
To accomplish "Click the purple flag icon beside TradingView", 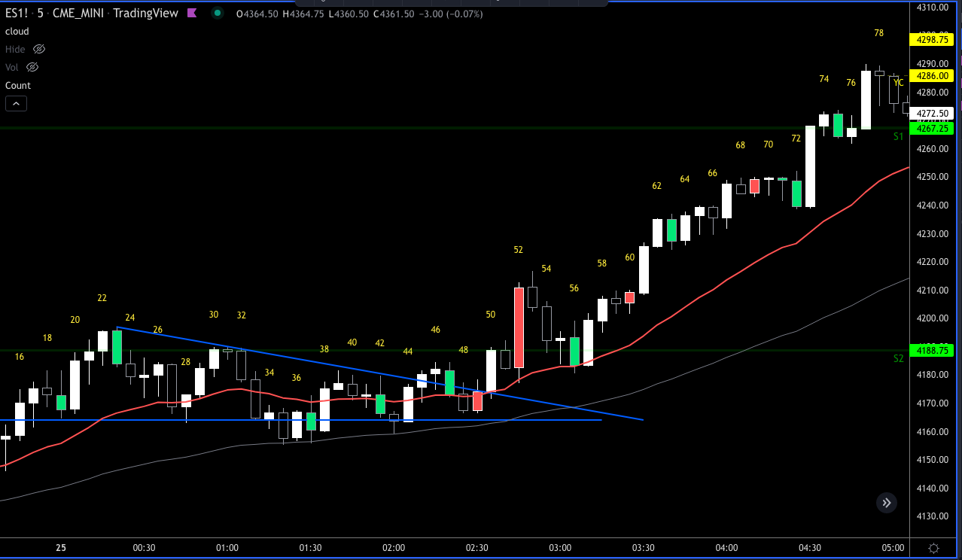I will [192, 13].
